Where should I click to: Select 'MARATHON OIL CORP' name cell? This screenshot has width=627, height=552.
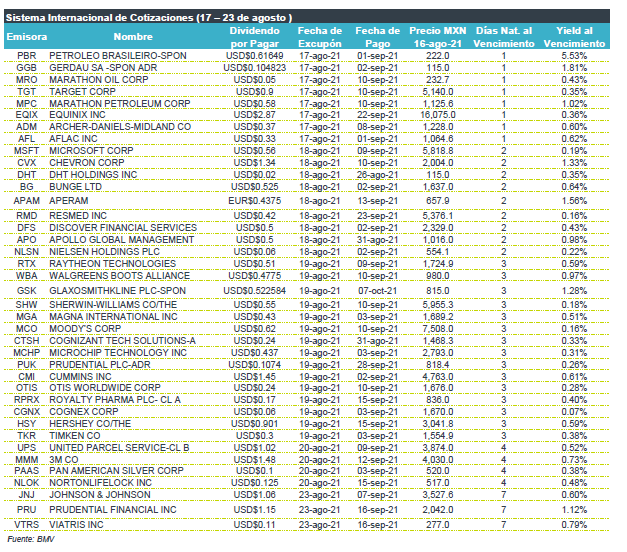tap(99, 80)
